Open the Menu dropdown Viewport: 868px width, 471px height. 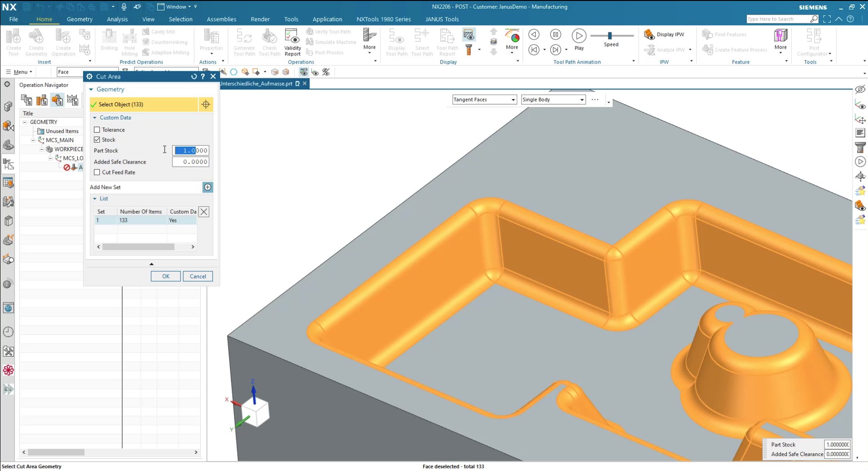coord(19,72)
